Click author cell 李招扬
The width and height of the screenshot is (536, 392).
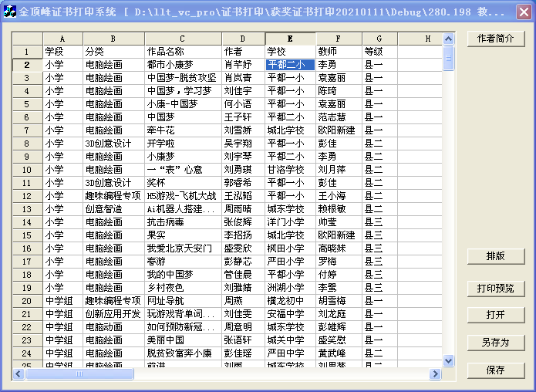pyautogui.click(x=244, y=235)
